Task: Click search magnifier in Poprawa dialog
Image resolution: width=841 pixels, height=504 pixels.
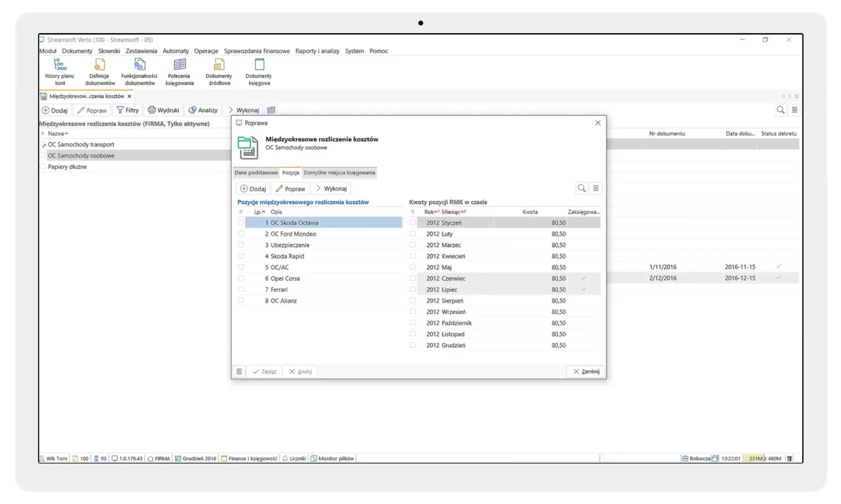Action: point(581,188)
